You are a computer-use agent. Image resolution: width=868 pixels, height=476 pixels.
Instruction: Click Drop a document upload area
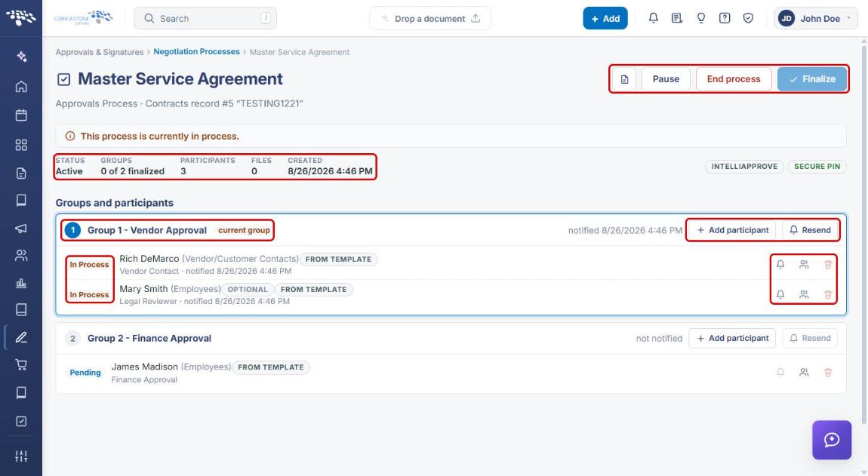coord(430,18)
